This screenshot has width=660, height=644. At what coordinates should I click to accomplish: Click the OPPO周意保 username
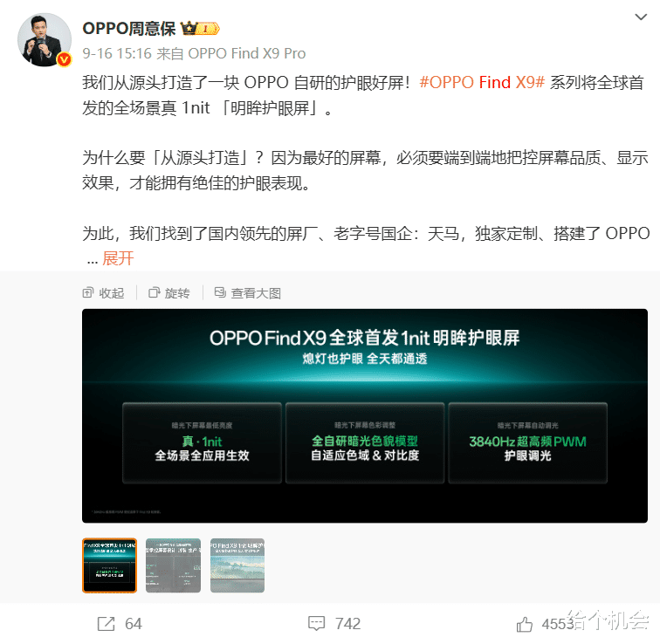point(129,29)
